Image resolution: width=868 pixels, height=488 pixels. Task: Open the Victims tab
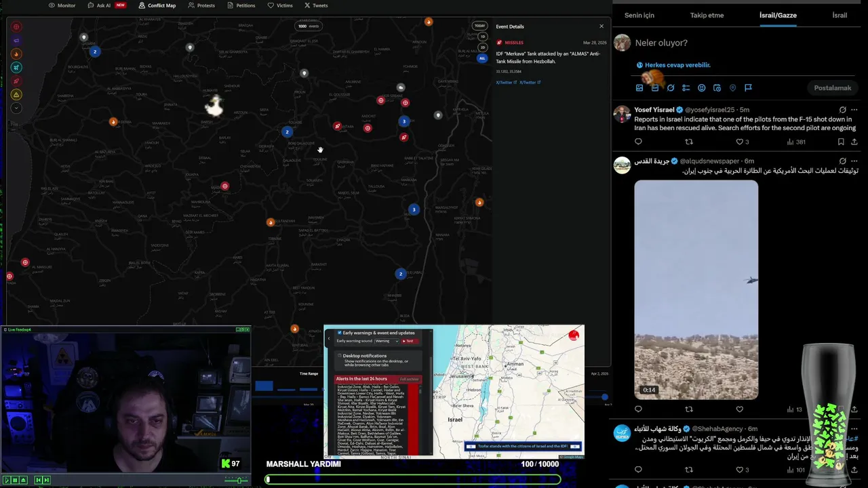click(x=280, y=5)
